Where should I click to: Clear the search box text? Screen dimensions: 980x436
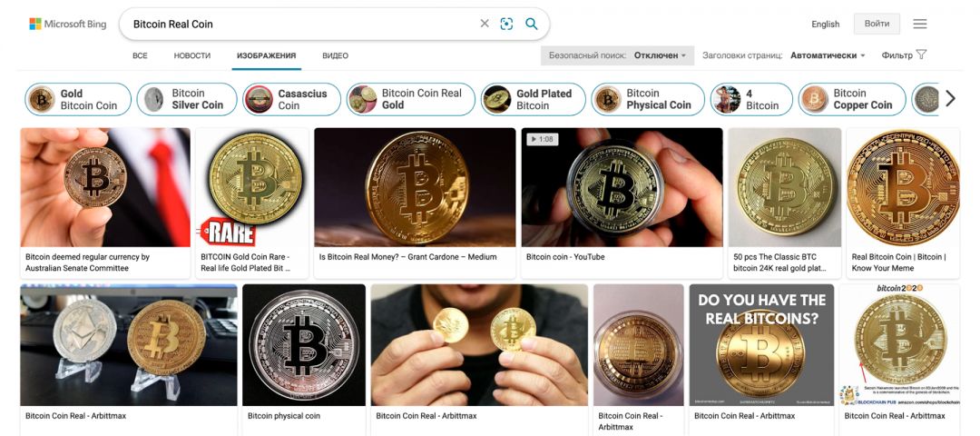485,24
